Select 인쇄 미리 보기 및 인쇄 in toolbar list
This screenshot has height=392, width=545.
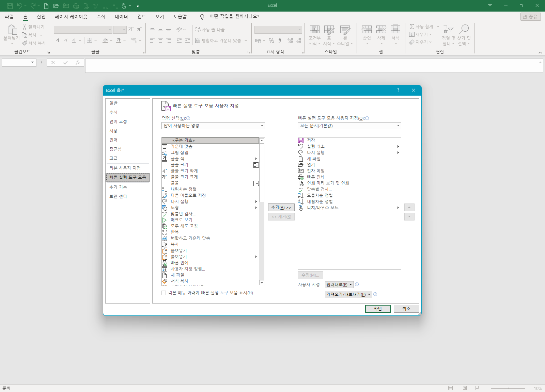pyautogui.click(x=349, y=183)
